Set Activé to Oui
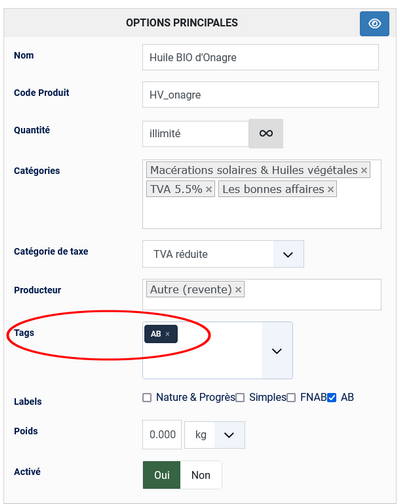 [162, 475]
